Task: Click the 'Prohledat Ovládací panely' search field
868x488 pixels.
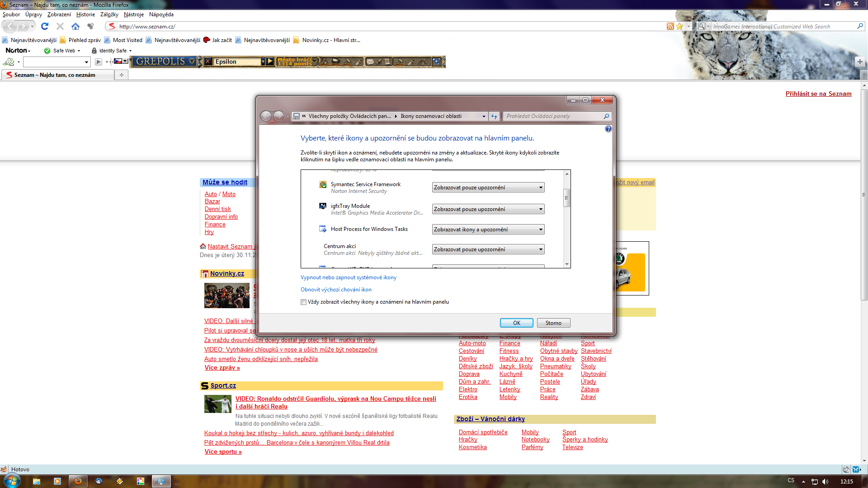Action: pyautogui.click(x=554, y=116)
